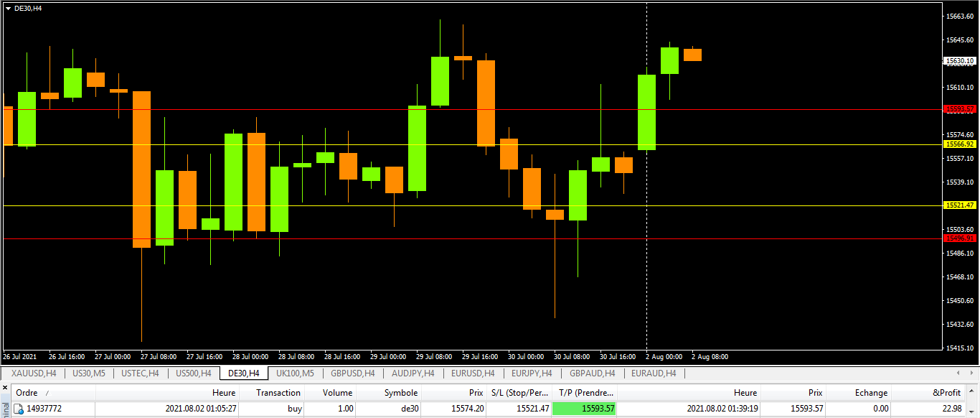The height and width of the screenshot is (418, 980).
Task: Click the yellow 15521.47 label on price axis
Action: click(961, 205)
